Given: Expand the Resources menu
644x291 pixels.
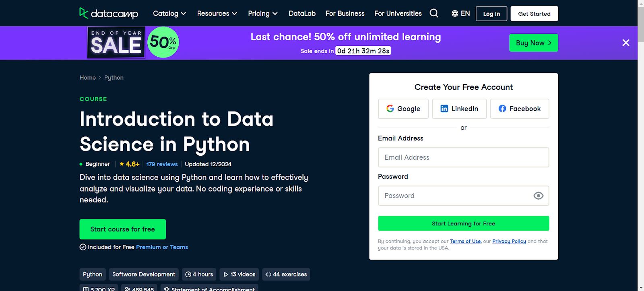Looking at the screenshot, I should (x=217, y=13).
